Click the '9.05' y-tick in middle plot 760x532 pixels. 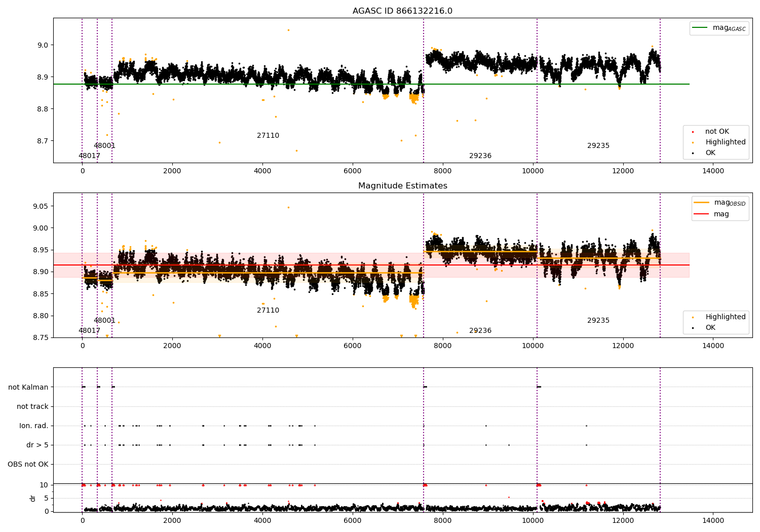(x=41, y=206)
